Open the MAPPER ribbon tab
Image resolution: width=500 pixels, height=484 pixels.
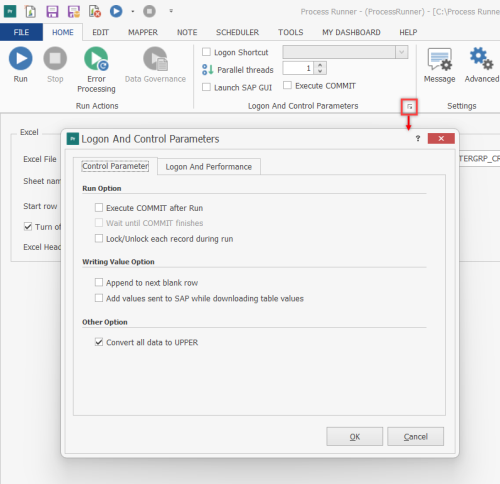tap(143, 32)
